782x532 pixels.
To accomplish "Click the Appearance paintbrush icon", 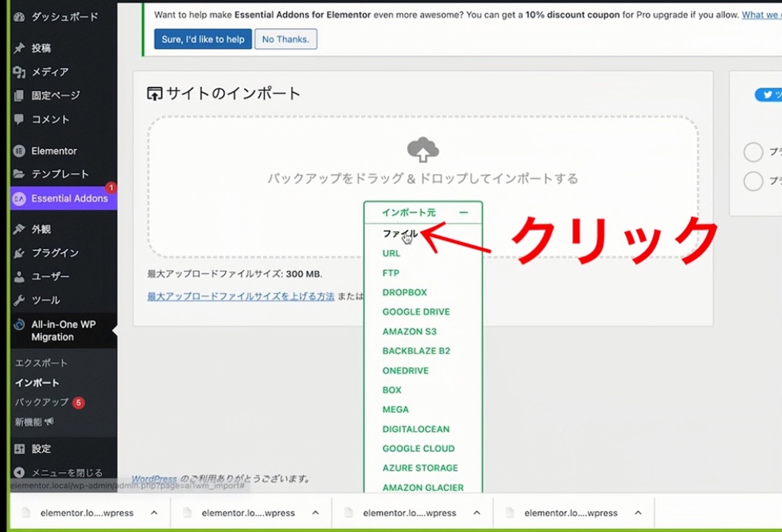I will pos(19,229).
